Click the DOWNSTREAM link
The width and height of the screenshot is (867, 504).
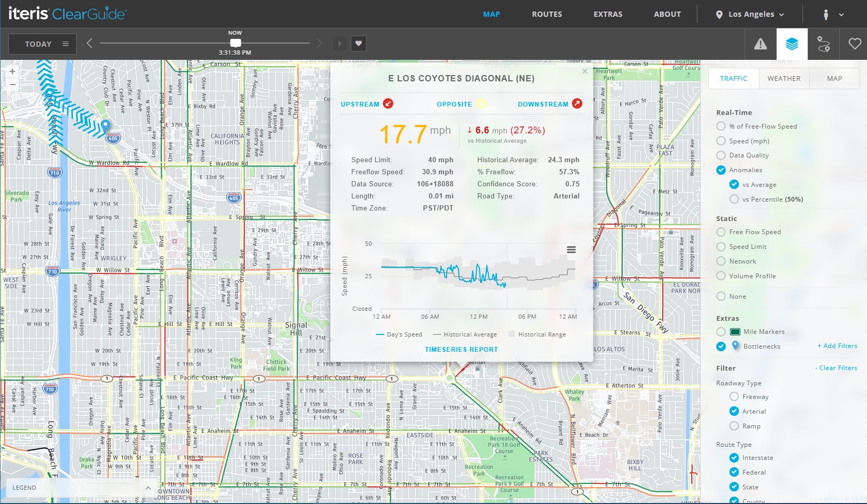(x=543, y=104)
